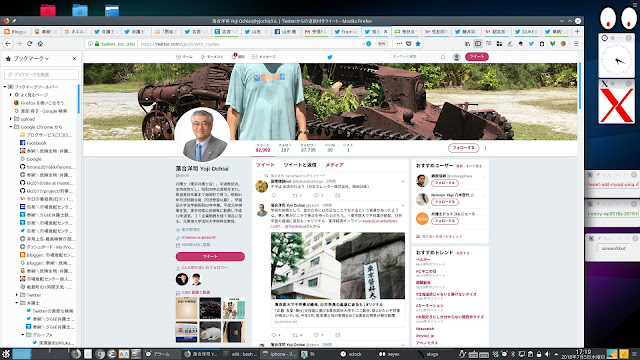Image resolution: width=640 pixels, height=360 pixels.
Task: Click the Tweet-to button under profile bio
Action: [210, 256]
